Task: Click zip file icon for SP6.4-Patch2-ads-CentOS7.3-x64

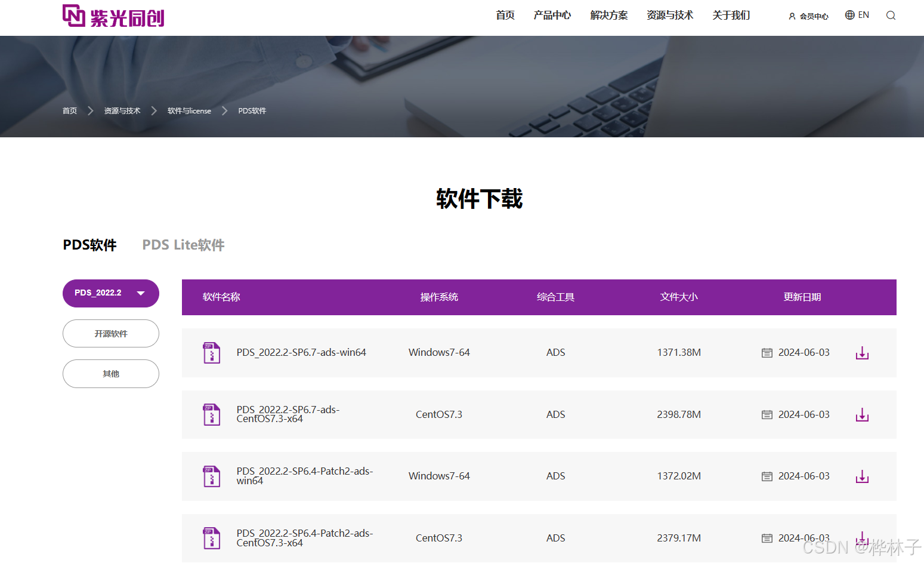Action: click(212, 539)
